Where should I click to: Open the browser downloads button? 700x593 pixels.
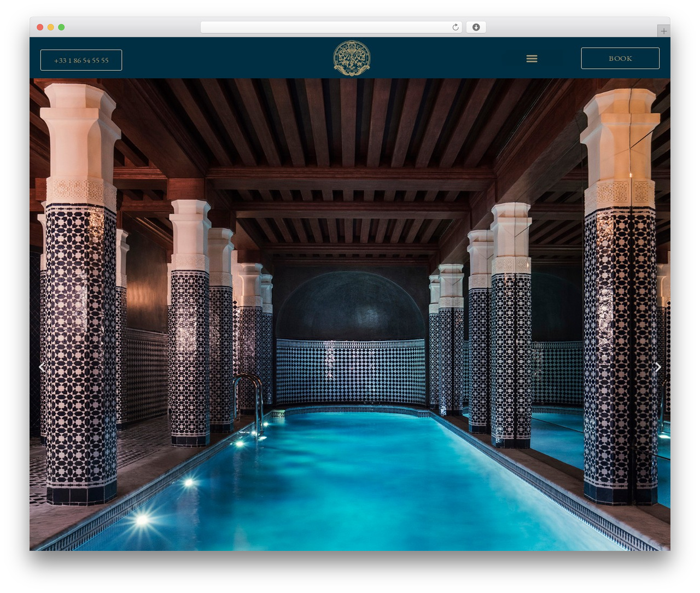(x=476, y=27)
